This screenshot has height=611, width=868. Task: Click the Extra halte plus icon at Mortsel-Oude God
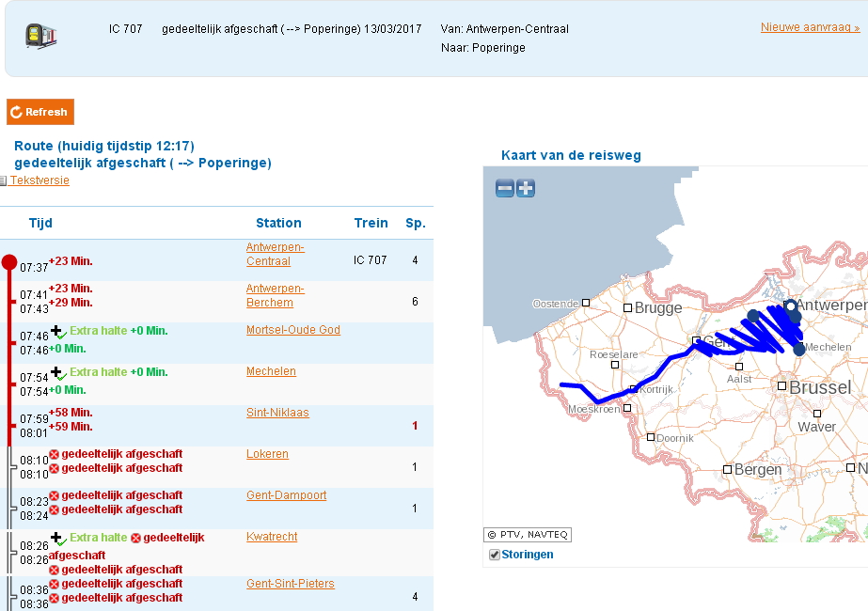coord(56,331)
